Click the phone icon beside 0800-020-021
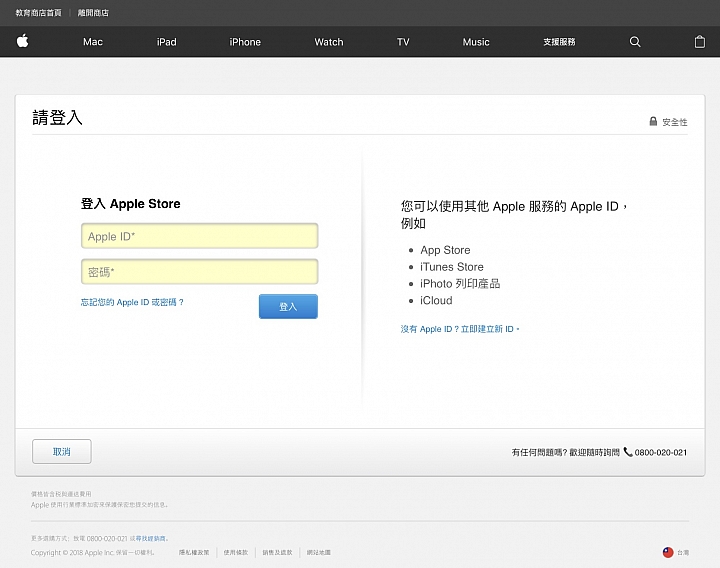 (628, 452)
